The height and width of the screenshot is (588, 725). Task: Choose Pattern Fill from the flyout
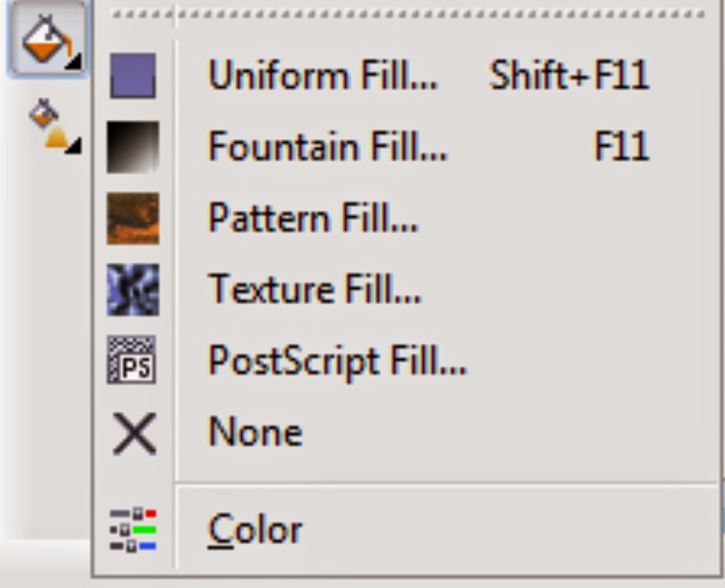[313, 218]
